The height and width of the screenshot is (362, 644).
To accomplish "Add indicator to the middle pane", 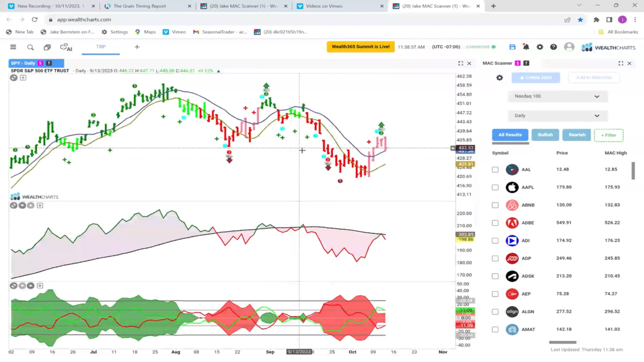I will point(40,205).
